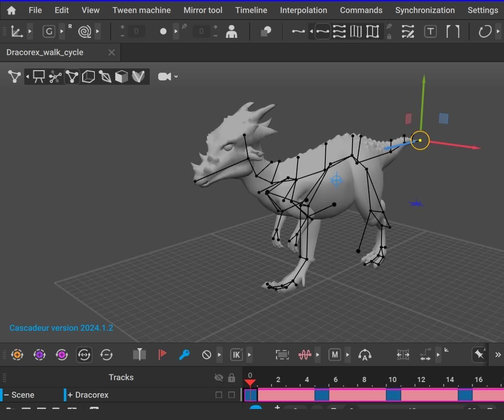Toggle the lock icon next to the eye
Screen dimensions: 504x420
pyautogui.click(x=232, y=377)
